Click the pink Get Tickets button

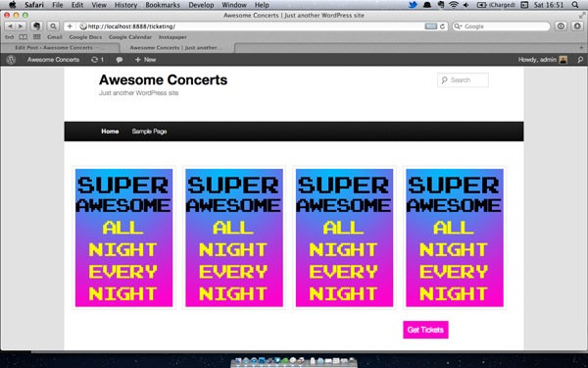[x=425, y=330]
